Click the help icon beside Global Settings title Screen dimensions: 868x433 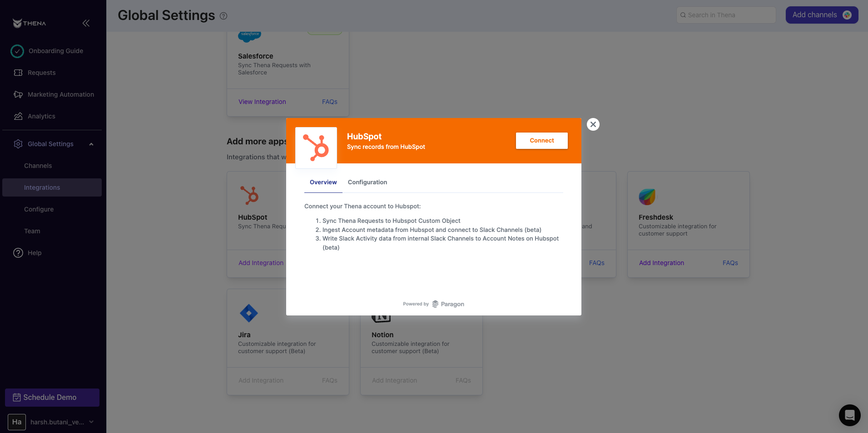coord(223,16)
